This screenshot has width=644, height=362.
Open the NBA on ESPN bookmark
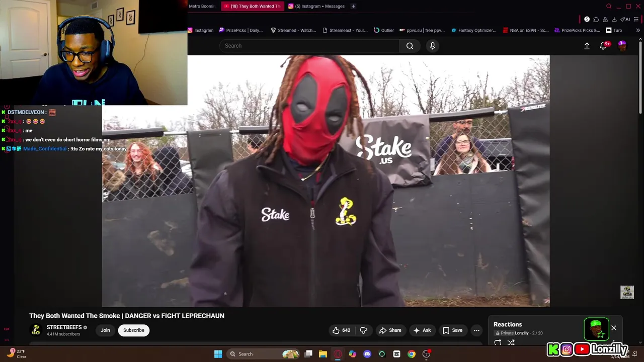526,30
